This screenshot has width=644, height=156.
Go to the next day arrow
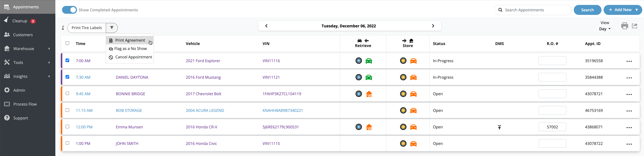pyautogui.click(x=433, y=26)
